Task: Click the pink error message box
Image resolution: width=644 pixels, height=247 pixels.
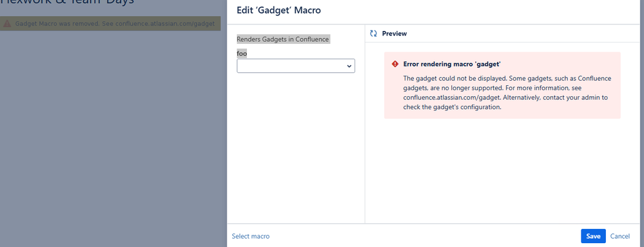Action: click(x=502, y=86)
